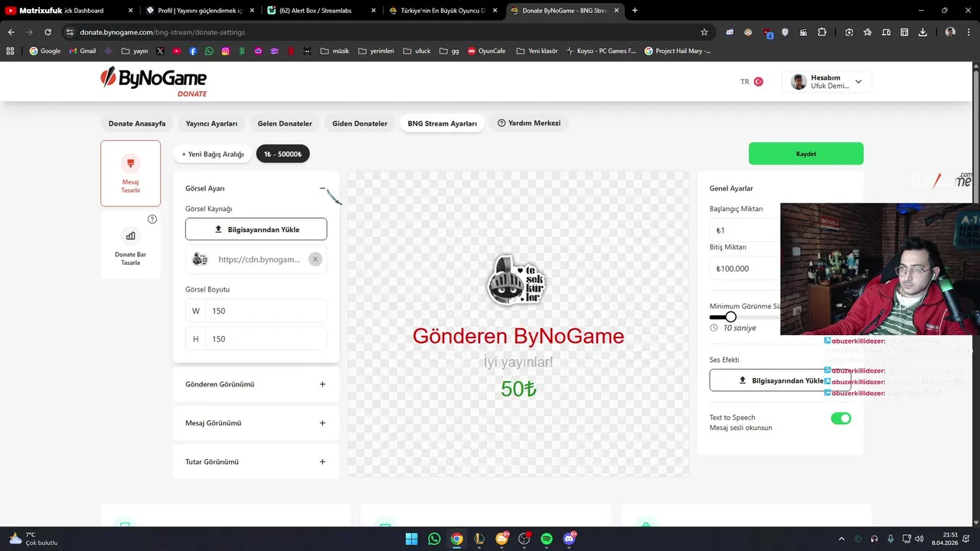The width and height of the screenshot is (980, 551).
Task: Click the knight sticker in the preview
Action: pyautogui.click(x=518, y=280)
